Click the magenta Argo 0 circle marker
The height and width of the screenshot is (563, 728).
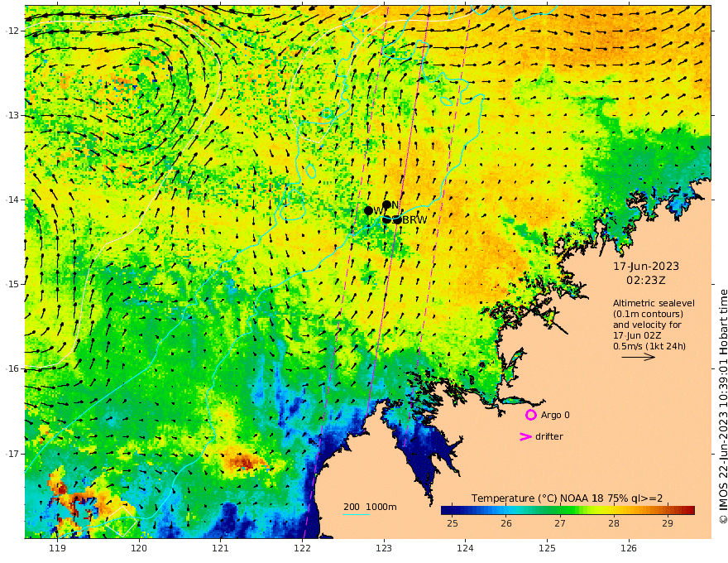click(x=530, y=415)
